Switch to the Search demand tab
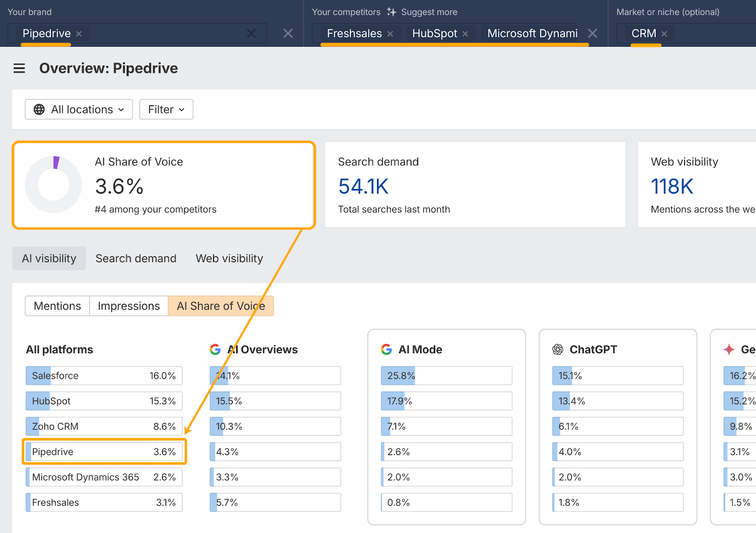The width and height of the screenshot is (756, 533). coord(136,258)
